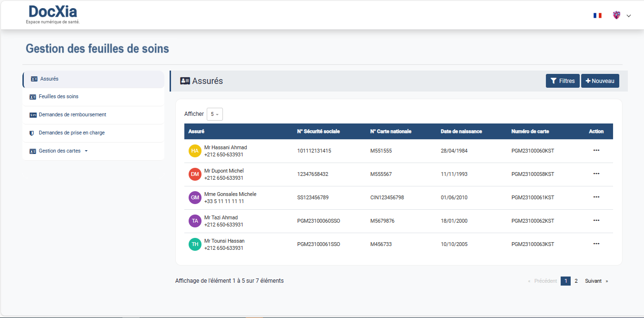Click the TH avatar of Tounsi Hassan
The height and width of the screenshot is (318, 644).
point(195,245)
